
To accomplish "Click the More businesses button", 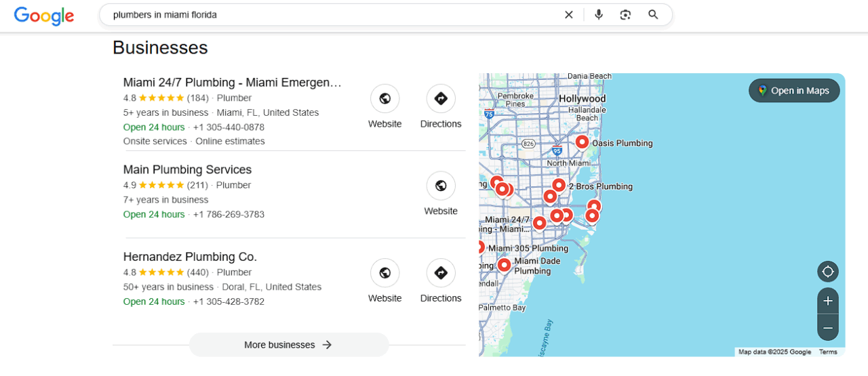I will point(289,345).
